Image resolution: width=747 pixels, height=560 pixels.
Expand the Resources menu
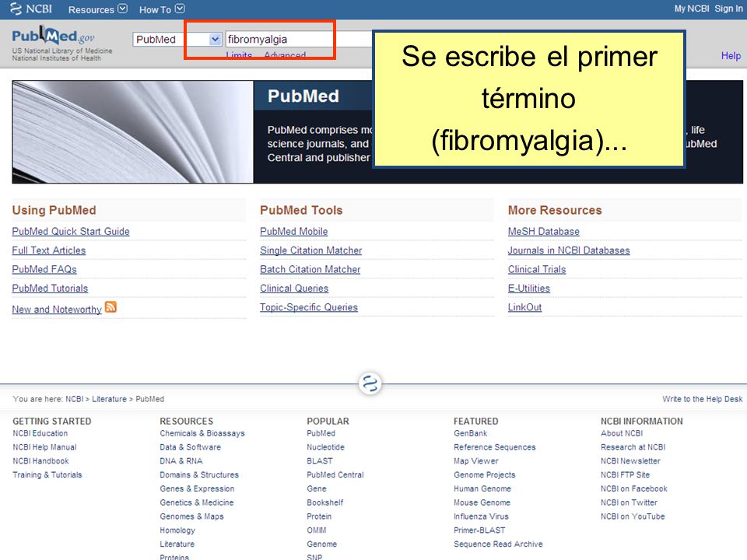[98, 9]
